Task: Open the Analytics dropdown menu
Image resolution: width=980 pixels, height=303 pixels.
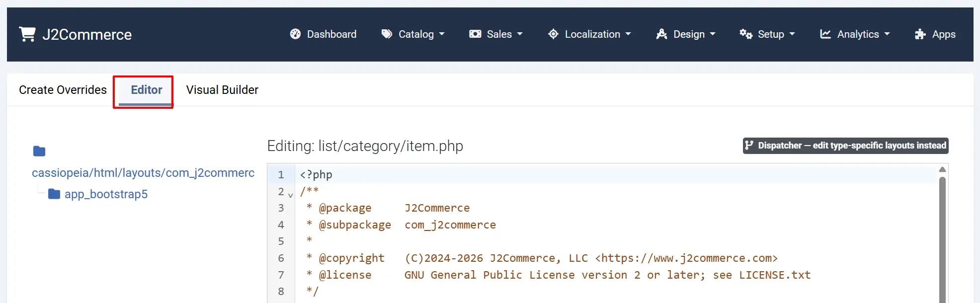Action: point(855,34)
